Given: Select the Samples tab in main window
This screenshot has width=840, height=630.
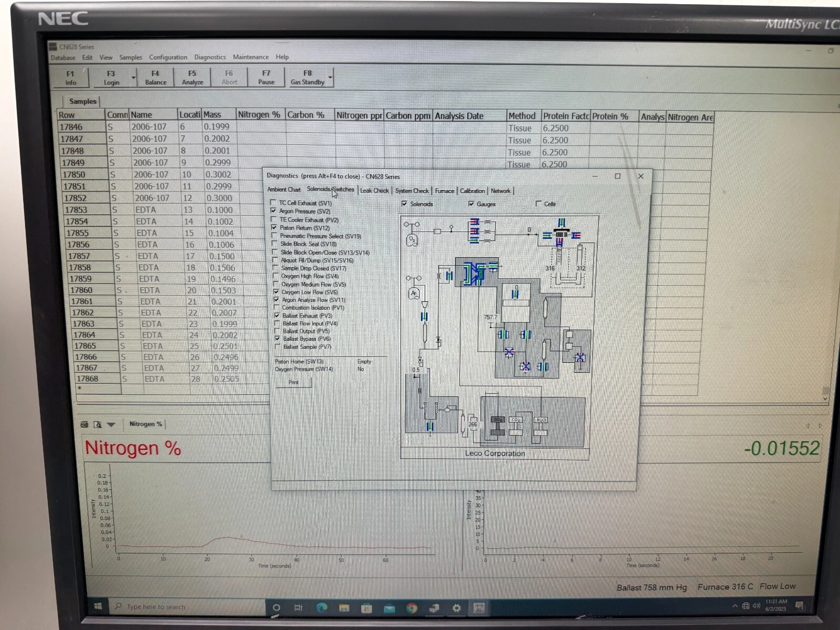Looking at the screenshot, I should tap(82, 101).
